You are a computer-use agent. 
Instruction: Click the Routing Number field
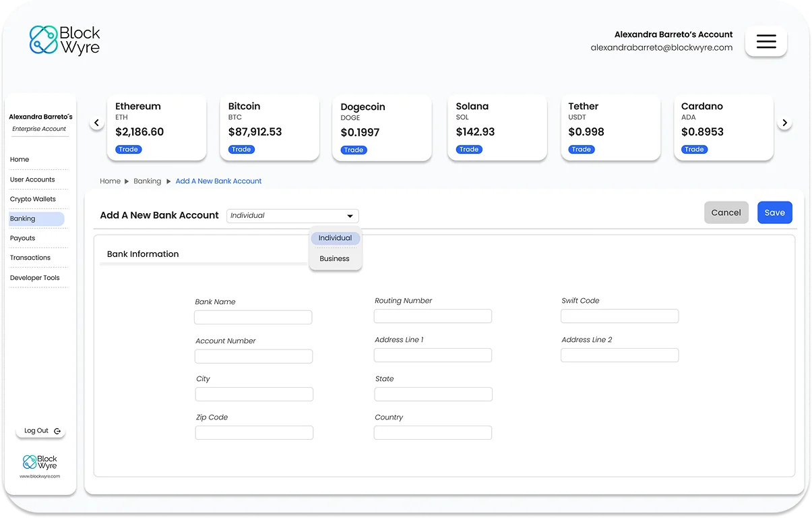coord(433,316)
